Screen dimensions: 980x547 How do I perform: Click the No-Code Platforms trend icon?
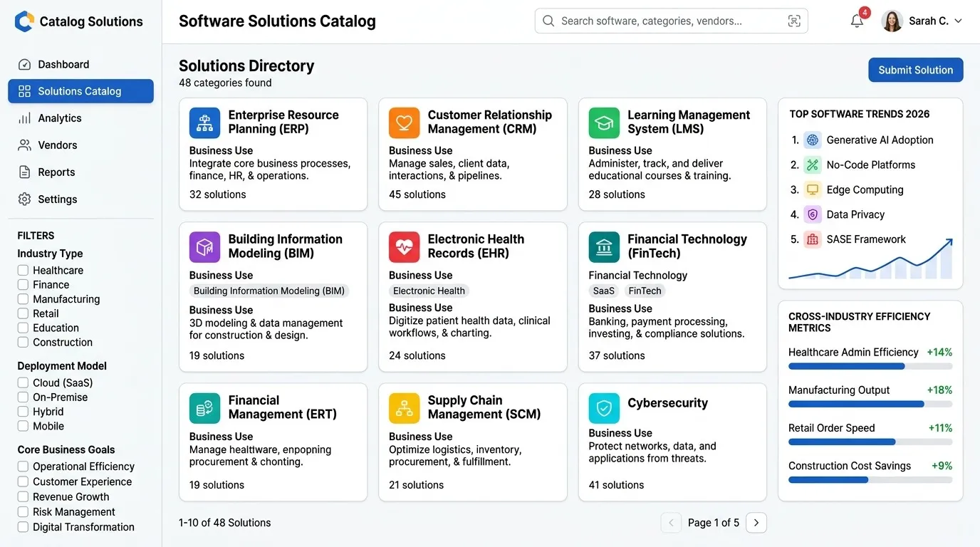click(x=813, y=165)
